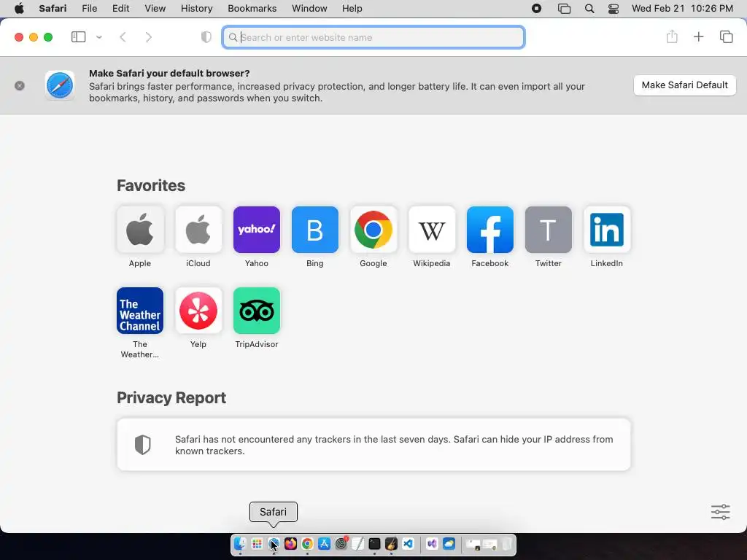Click the "Privacy Report" heading

[171, 397]
